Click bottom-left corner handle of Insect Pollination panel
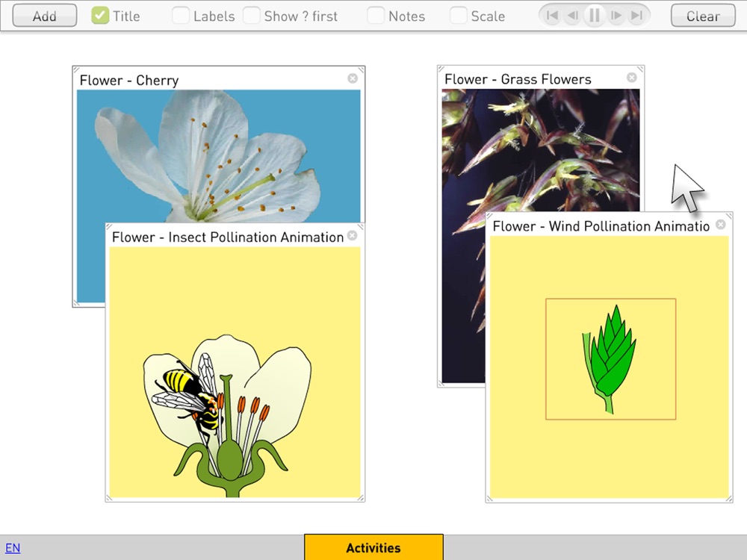This screenshot has width=747, height=560. point(109,498)
